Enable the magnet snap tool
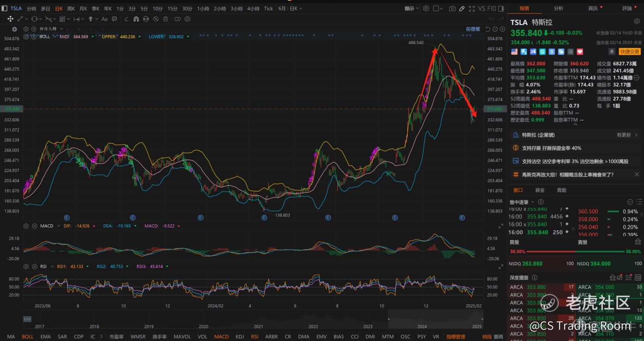Screen dimensions: 644x341 click(136, 19)
